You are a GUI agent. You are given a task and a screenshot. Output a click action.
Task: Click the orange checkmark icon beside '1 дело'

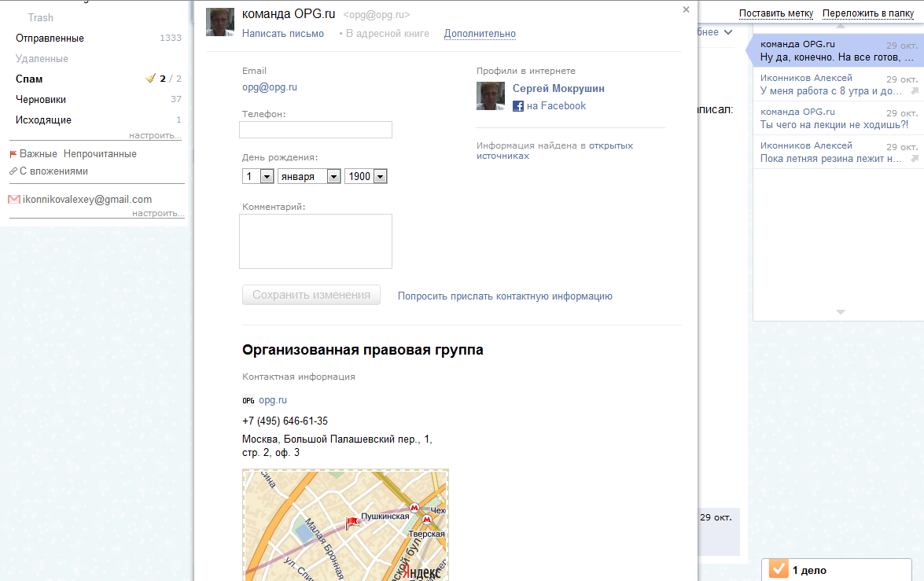(779, 569)
